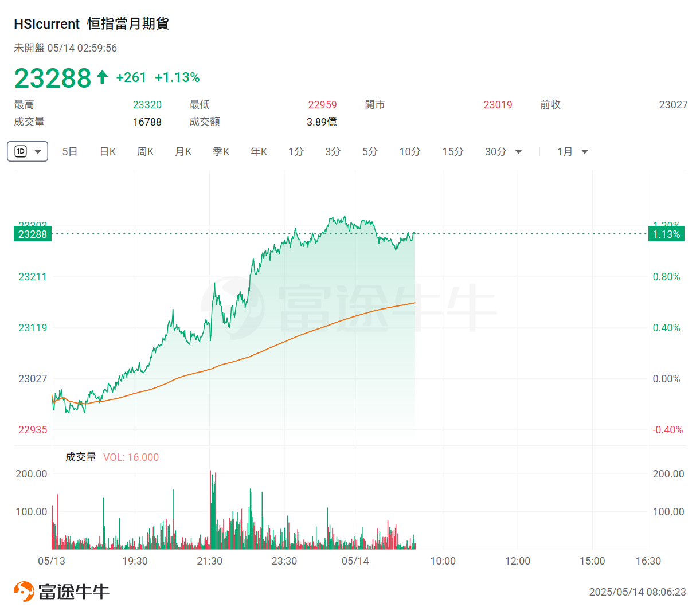Expand the 1月 range dropdown
Image resolution: width=700 pixels, height=615 pixels.
click(x=584, y=152)
